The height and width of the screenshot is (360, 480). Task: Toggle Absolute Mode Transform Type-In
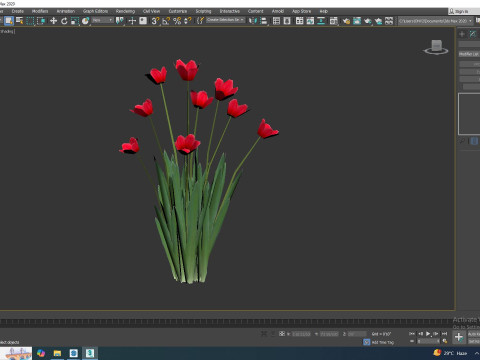(x=282, y=333)
